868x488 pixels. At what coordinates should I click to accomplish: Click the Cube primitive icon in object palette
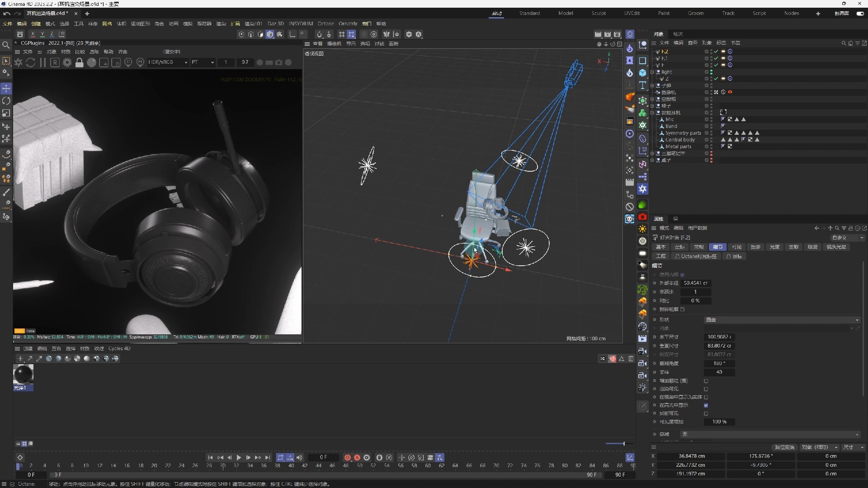click(642, 73)
